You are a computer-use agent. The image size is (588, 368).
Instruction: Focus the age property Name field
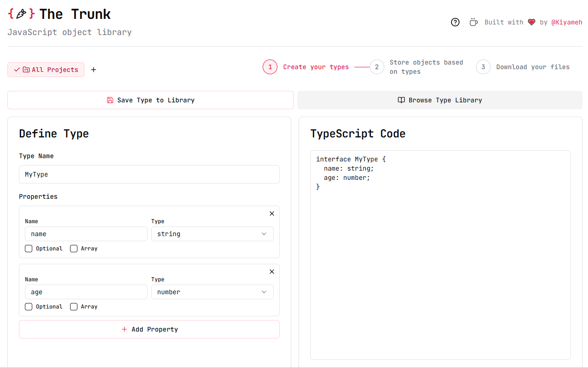86,292
